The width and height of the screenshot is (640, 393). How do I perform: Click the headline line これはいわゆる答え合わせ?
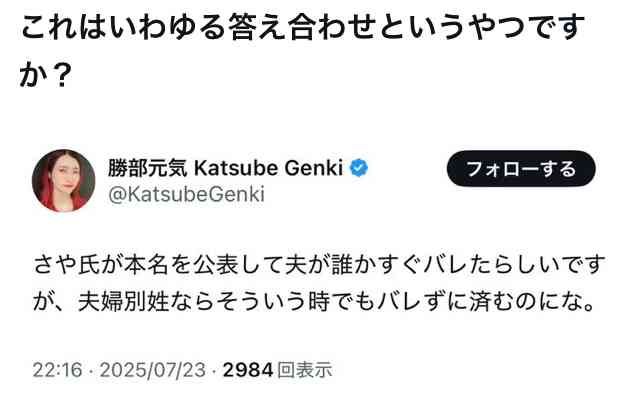303,27
